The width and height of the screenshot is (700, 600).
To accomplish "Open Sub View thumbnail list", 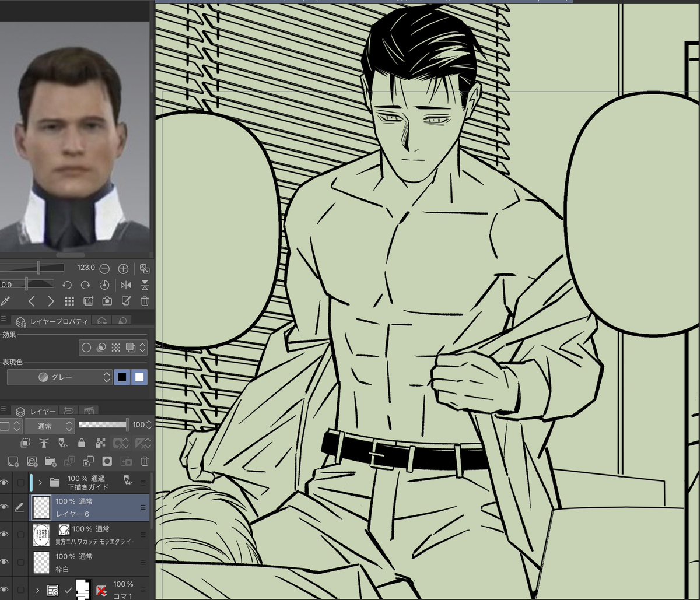I will click(69, 301).
